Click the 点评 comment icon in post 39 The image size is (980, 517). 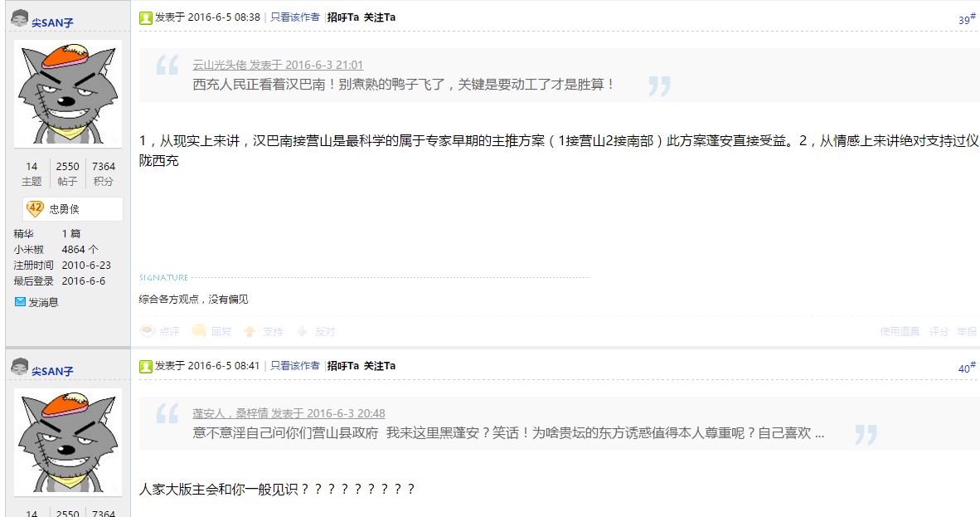(148, 331)
